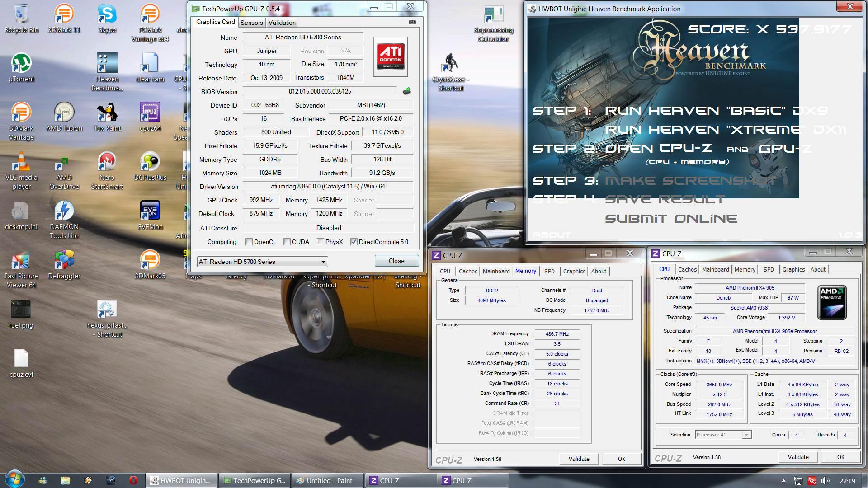868x488 pixels.
Task: Click Validate in Memory CPU-Z window
Action: click(579, 459)
